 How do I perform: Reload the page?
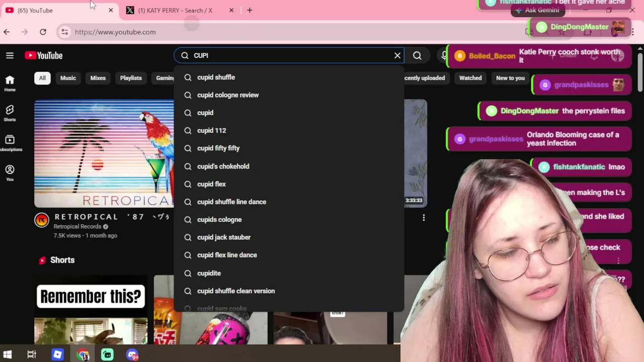point(43,32)
